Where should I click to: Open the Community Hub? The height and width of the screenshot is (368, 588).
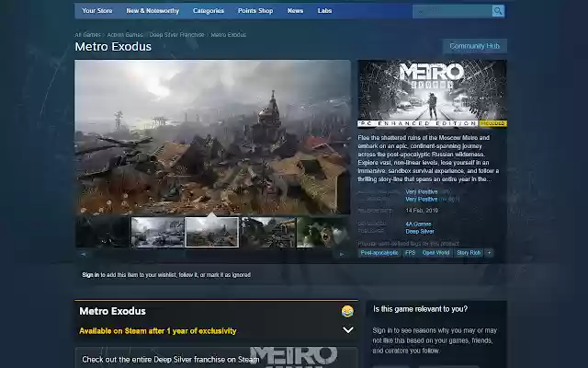(475, 46)
